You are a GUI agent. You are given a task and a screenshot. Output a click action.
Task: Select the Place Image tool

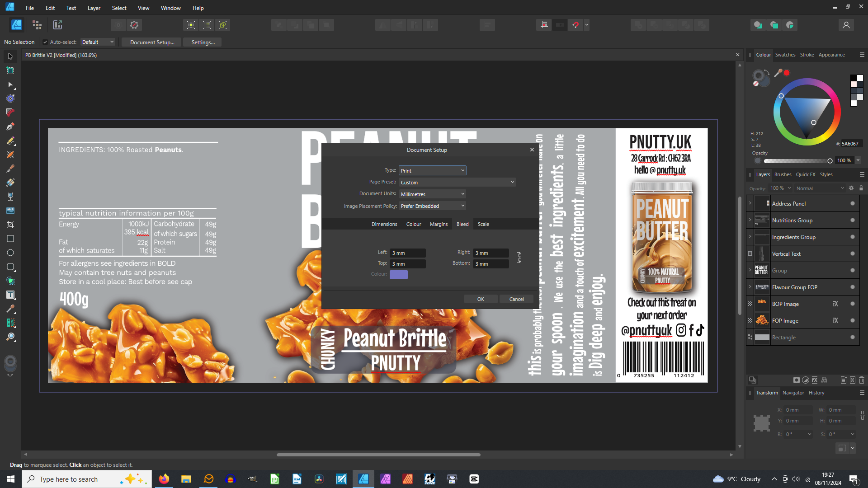click(x=10, y=211)
